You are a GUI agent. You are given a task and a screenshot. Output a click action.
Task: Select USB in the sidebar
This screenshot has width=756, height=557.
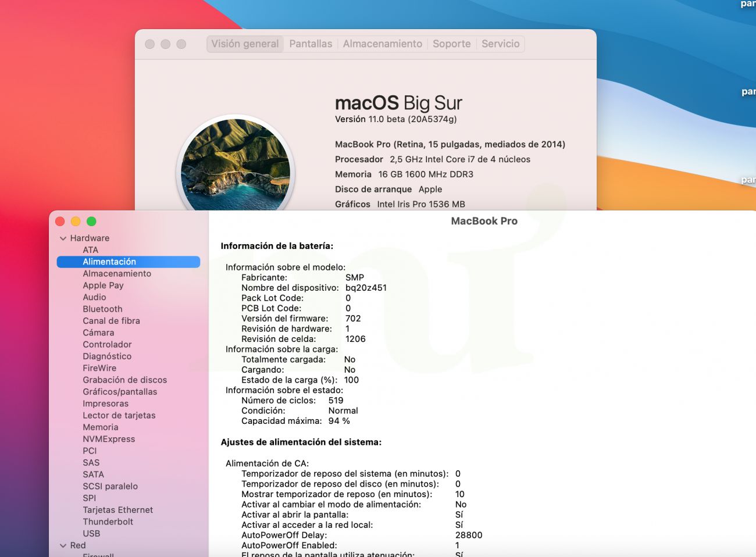click(91, 534)
